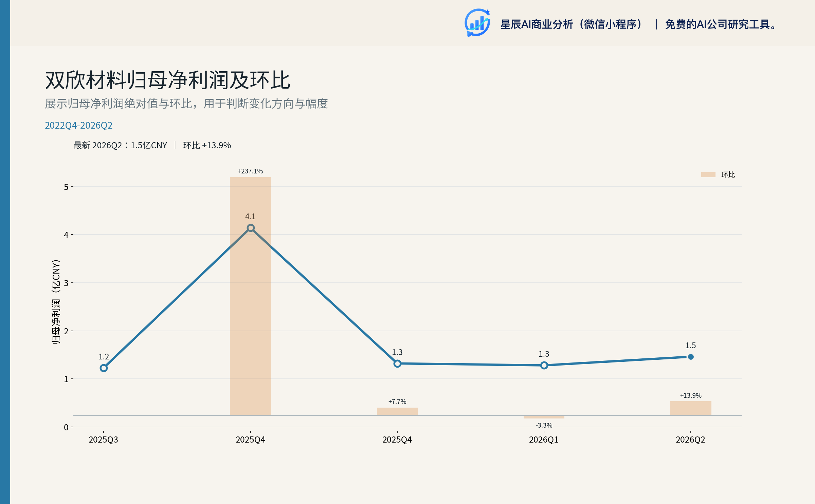Click the data point marker below +7.7% bar's 1.3
The image size is (815, 504).
click(397, 363)
